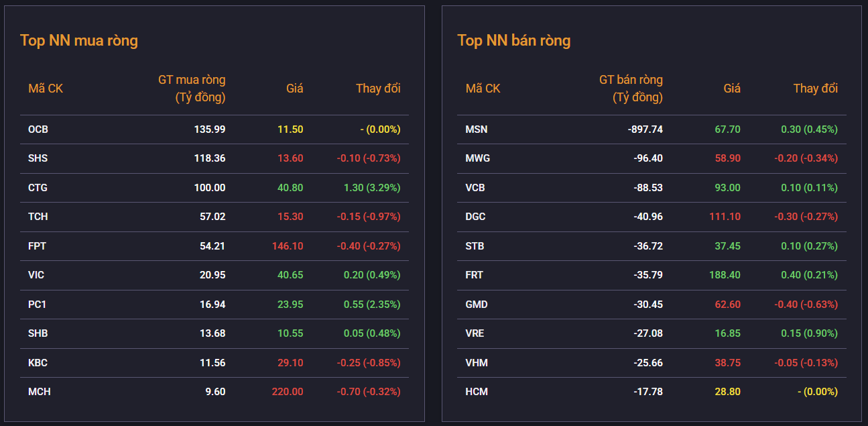The width and height of the screenshot is (868, 426).
Task: Click "Thay đổi" header in the bán ròng table
Action: pos(816,89)
